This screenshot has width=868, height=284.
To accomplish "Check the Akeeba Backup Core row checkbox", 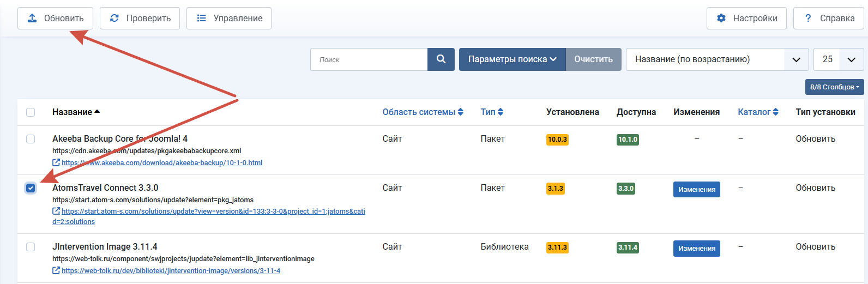I will coord(31,139).
